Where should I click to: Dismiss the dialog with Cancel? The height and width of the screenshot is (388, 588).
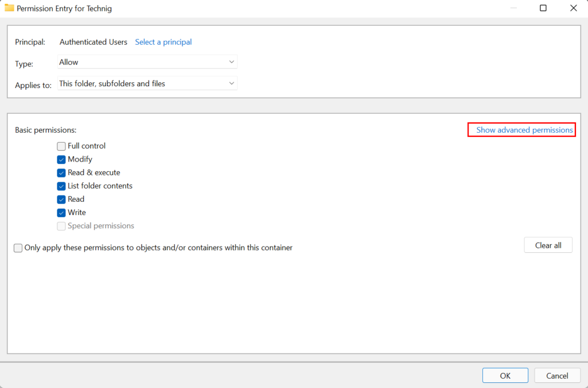[557, 375]
